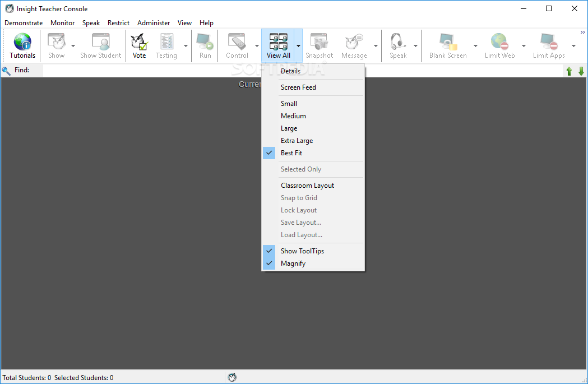Start a Vote with the owl icon
588x384 pixels.
point(139,41)
